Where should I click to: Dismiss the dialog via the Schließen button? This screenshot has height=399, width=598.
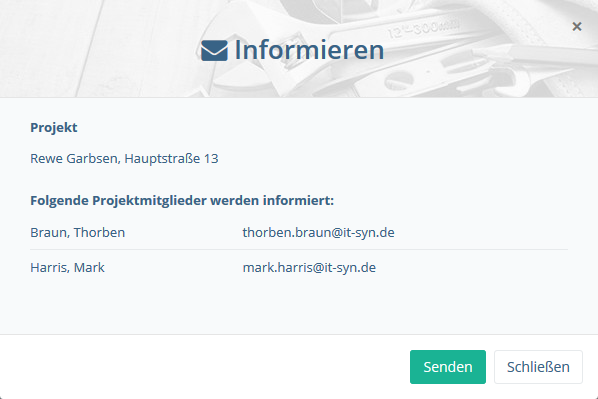pyautogui.click(x=538, y=367)
